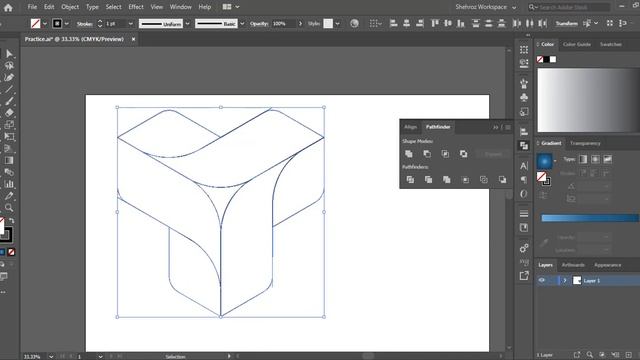Click the Stroke label link
Screen dimensions: 640x360
[x=84, y=24]
